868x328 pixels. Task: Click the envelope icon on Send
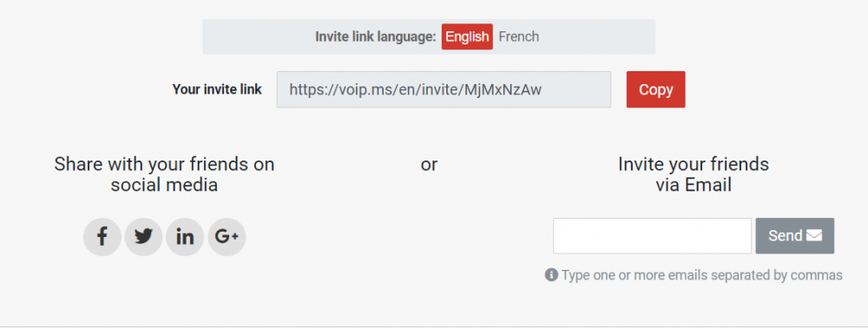pyautogui.click(x=814, y=236)
